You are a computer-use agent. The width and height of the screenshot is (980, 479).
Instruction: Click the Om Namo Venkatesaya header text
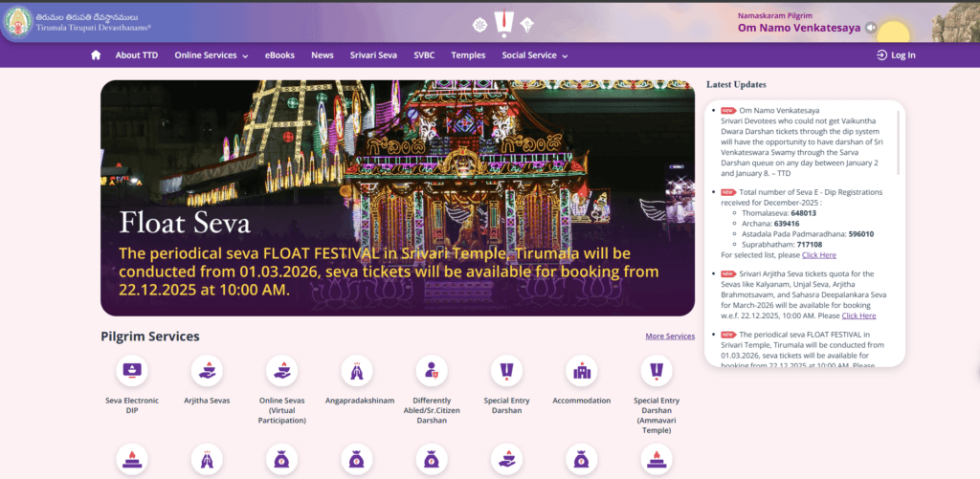click(x=799, y=28)
